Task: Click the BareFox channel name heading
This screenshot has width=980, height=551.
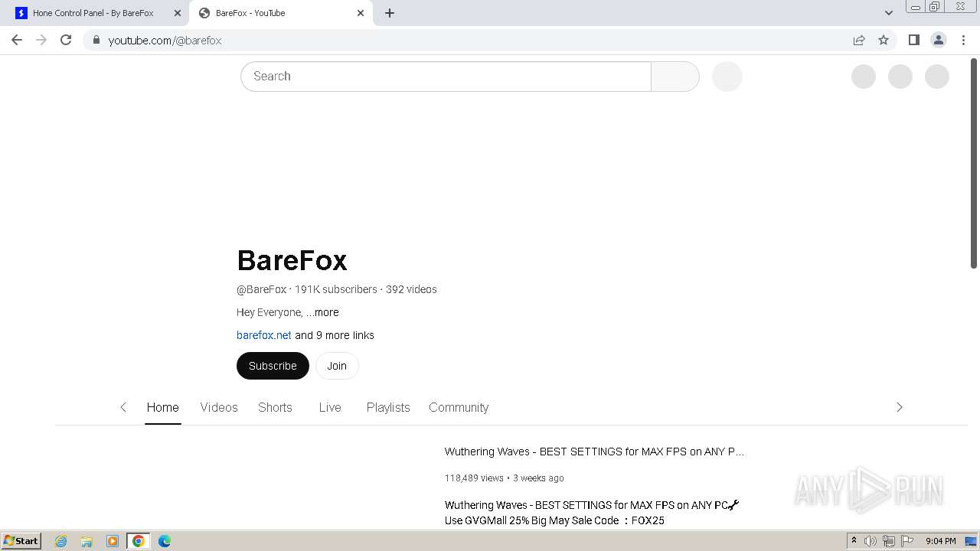Action: click(292, 260)
